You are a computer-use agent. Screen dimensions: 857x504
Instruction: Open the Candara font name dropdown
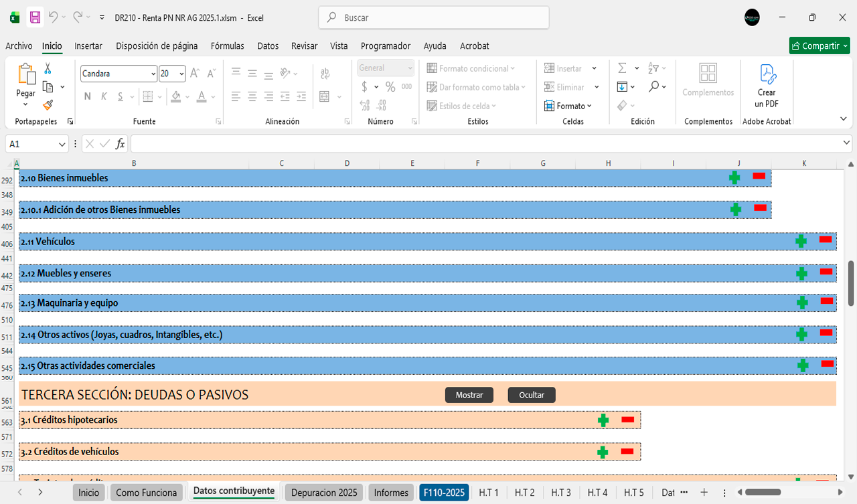coord(153,74)
